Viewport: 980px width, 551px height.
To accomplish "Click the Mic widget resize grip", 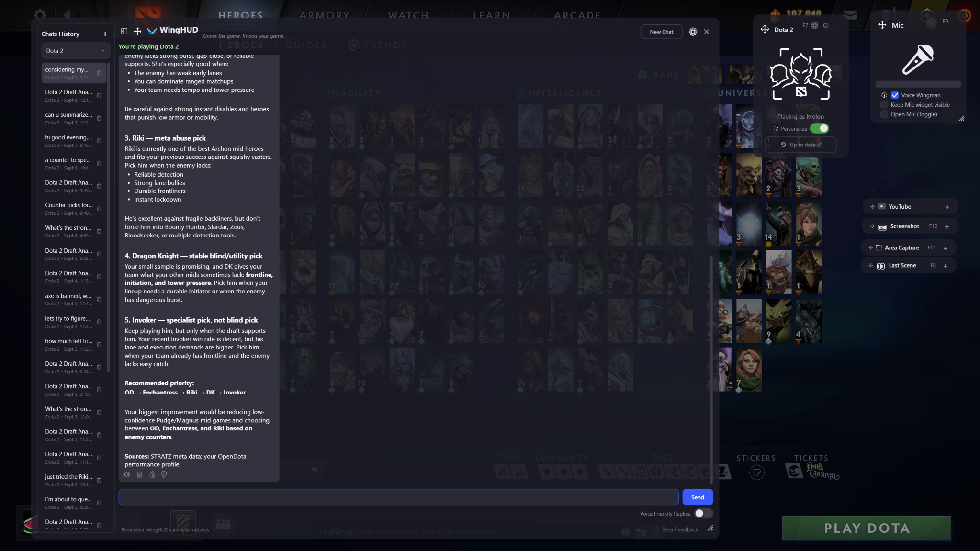I will [x=961, y=118].
